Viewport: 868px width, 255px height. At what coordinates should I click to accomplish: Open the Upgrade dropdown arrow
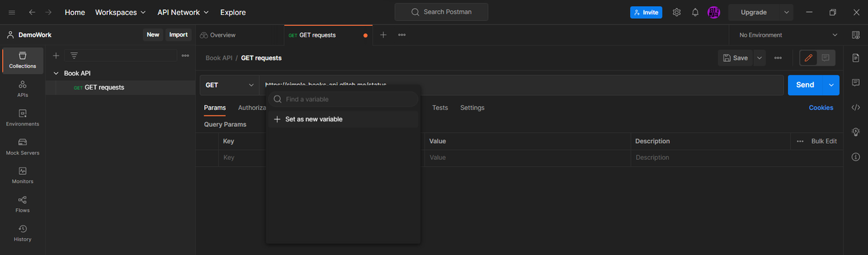click(787, 12)
